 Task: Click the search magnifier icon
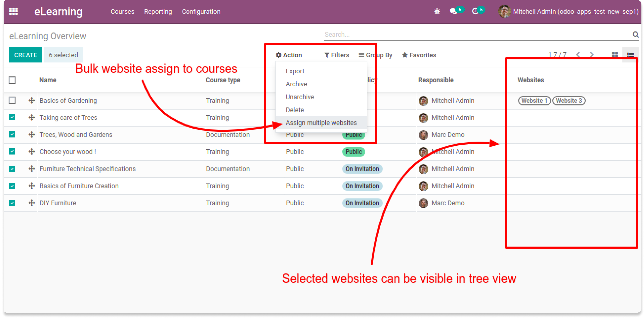pyautogui.click(x=635, y=34)
